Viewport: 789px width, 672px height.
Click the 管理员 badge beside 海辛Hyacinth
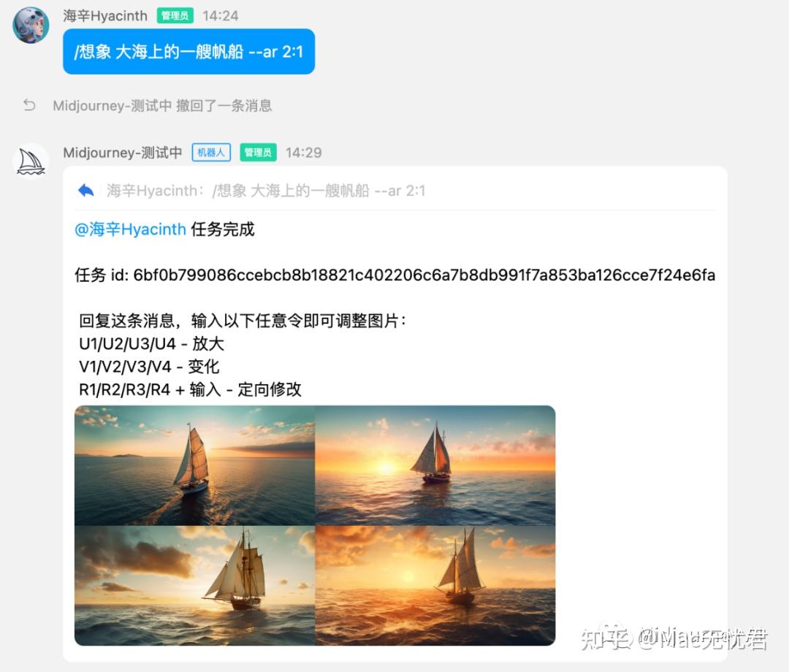click(175, 15)
